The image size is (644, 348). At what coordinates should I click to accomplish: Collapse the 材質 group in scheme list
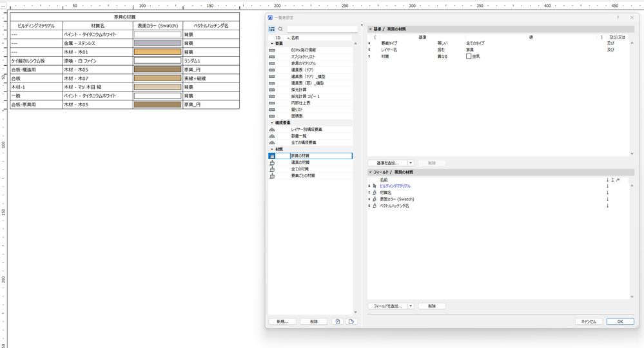[272, 149]
